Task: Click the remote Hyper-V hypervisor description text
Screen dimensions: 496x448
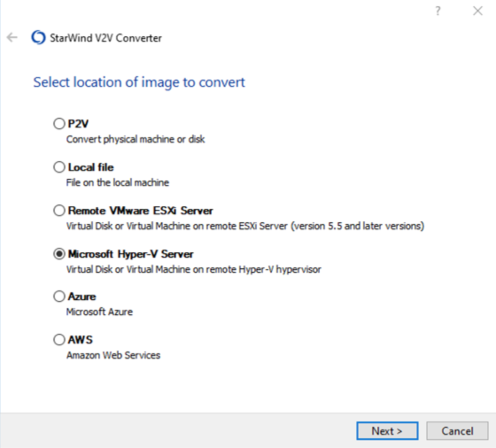Action: pos(194,269)
